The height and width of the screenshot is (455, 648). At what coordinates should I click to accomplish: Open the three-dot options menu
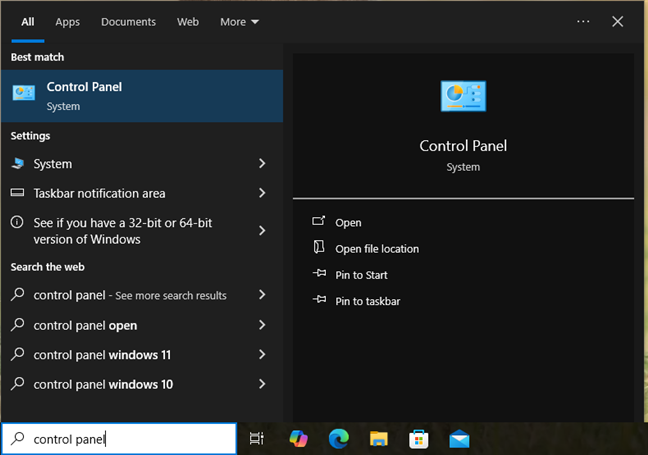coord(583,21)
